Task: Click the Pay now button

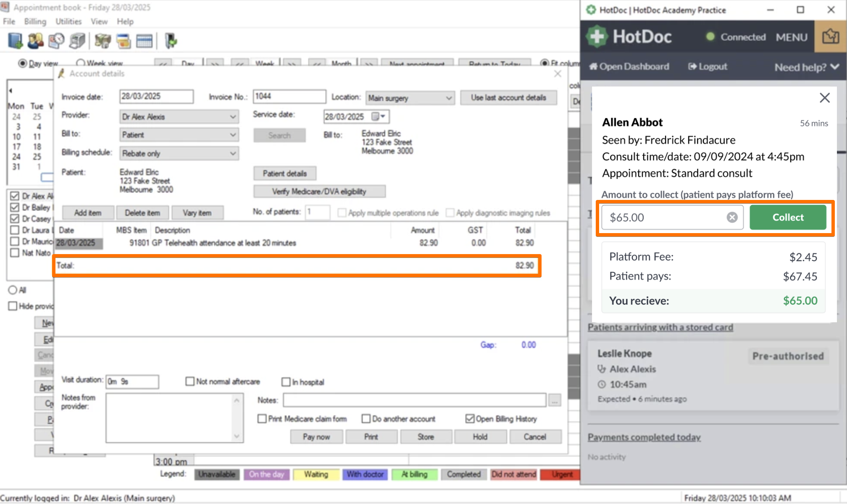Action: [316, 437]
